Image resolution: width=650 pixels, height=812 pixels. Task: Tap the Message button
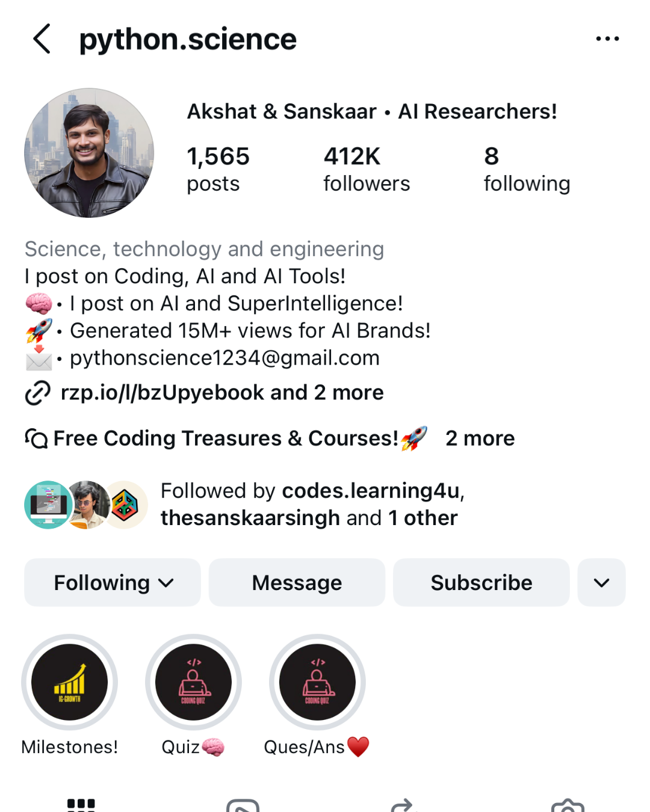point(297,582)
